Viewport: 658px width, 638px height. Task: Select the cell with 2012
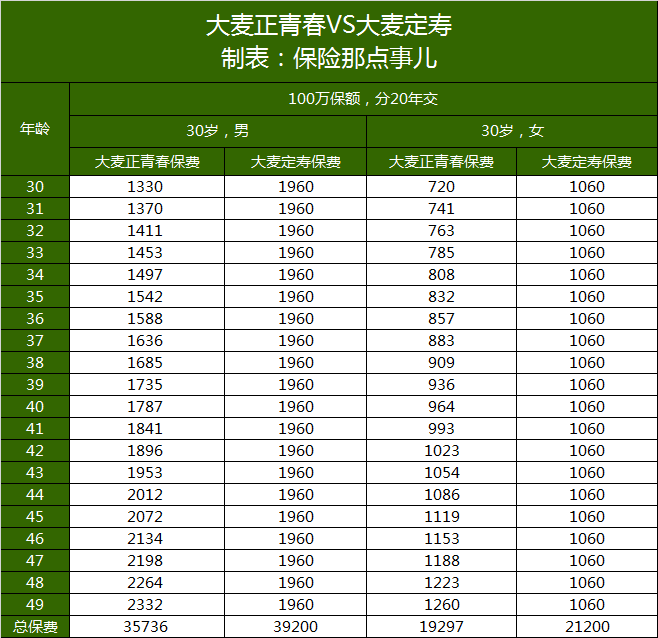point(147,494)
